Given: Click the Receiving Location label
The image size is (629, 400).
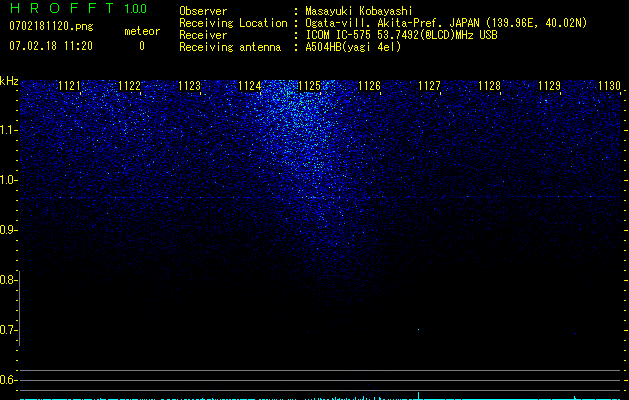Looking at the screenshot, I should [233, 23].
